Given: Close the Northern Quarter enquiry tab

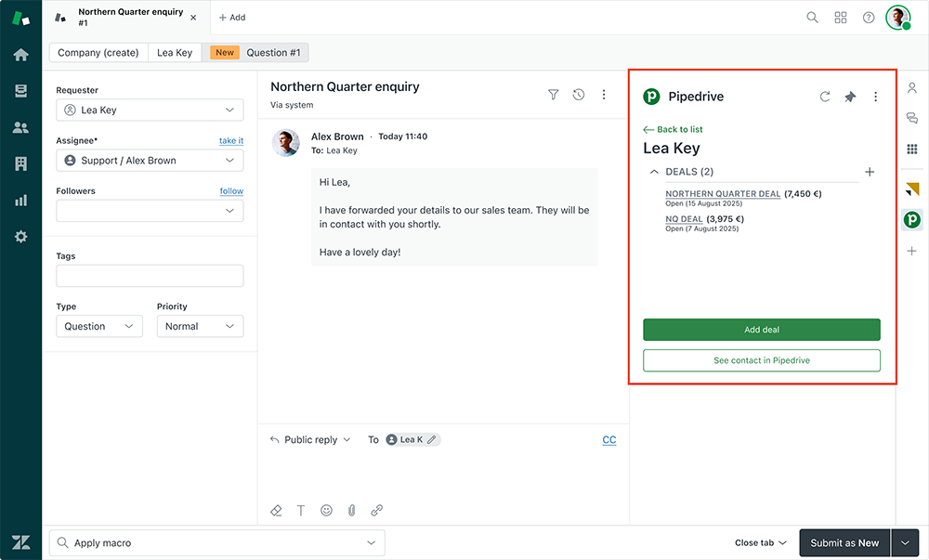Looking at the screenshot, I should [193, 17].
